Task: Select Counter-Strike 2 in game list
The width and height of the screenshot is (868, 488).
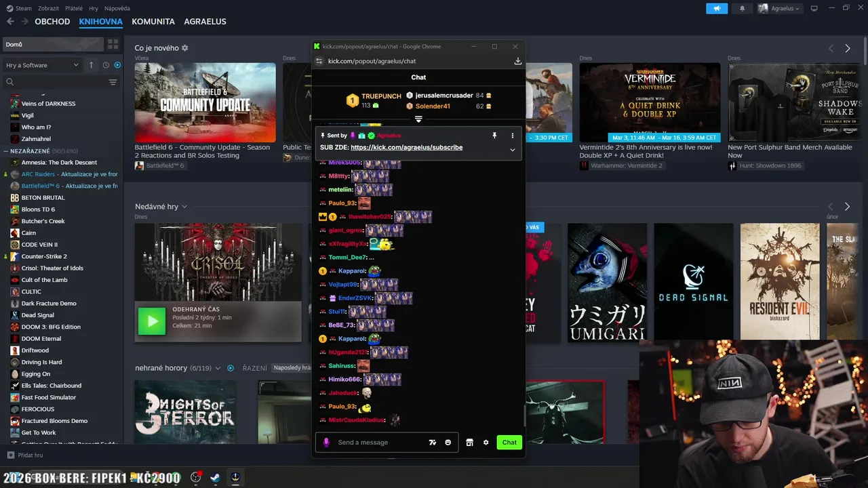Action: 44,256
